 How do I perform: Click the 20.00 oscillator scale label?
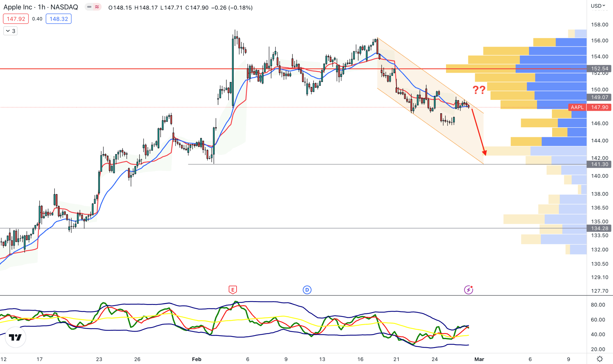[598, 349]
